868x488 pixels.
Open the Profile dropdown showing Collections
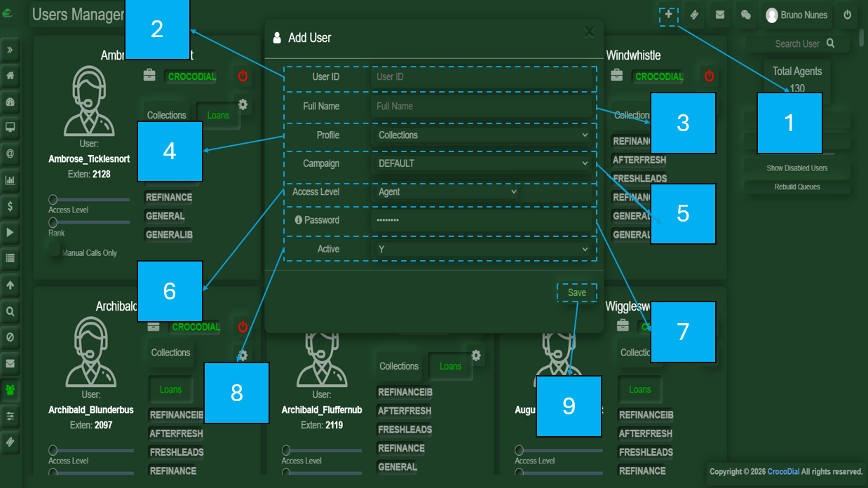[x=482, y=135]
